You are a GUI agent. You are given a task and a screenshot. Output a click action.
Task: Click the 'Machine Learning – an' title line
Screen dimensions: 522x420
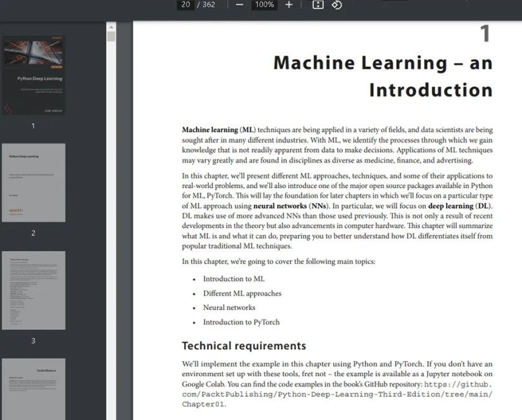click(383, 63)
